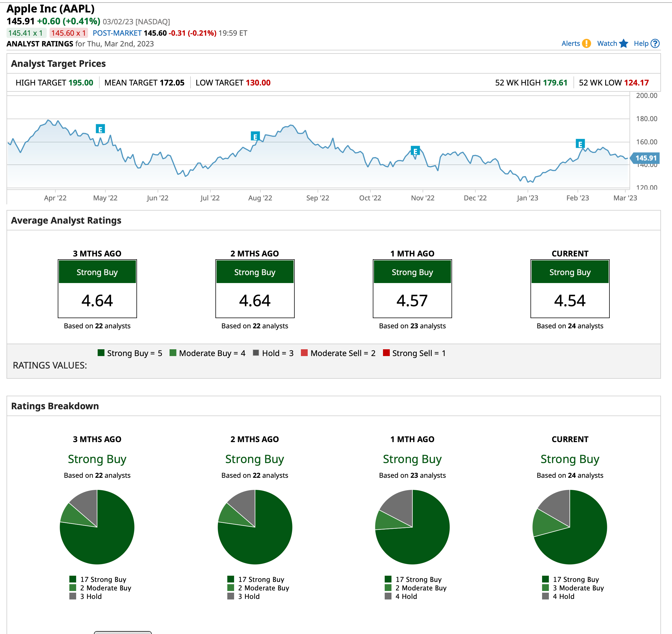Click the May '22 earnings E marker
The width and height of the screenshot is (672, 634).
pos(100,129)
